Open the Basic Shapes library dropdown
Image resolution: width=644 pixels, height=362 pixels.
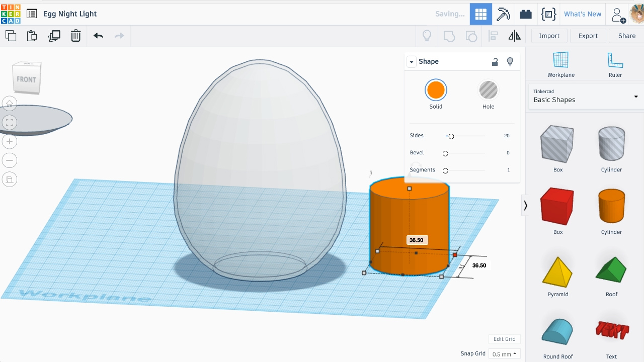point(585,96)
